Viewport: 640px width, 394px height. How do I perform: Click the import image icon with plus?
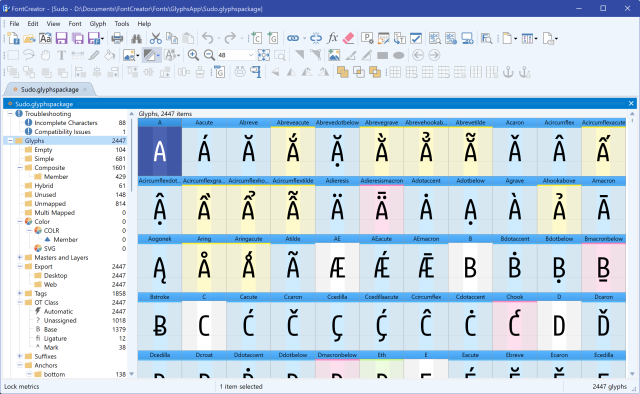(333, 55)
